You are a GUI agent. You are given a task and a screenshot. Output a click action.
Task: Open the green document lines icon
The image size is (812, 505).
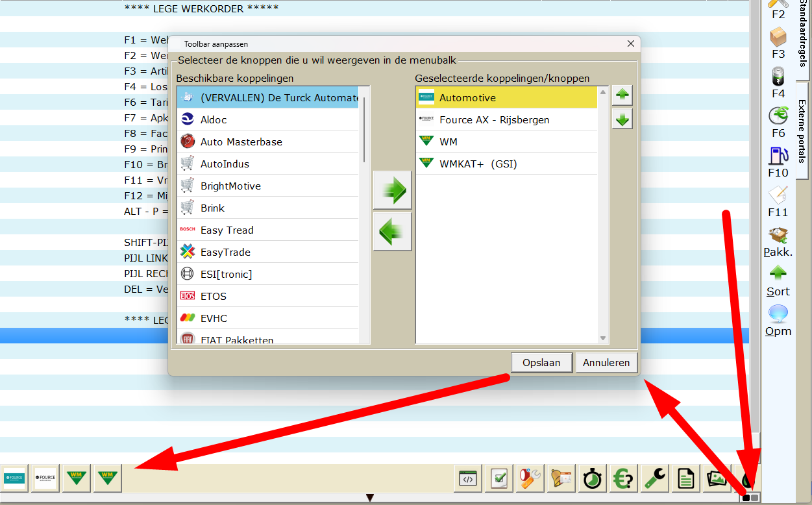685,479
